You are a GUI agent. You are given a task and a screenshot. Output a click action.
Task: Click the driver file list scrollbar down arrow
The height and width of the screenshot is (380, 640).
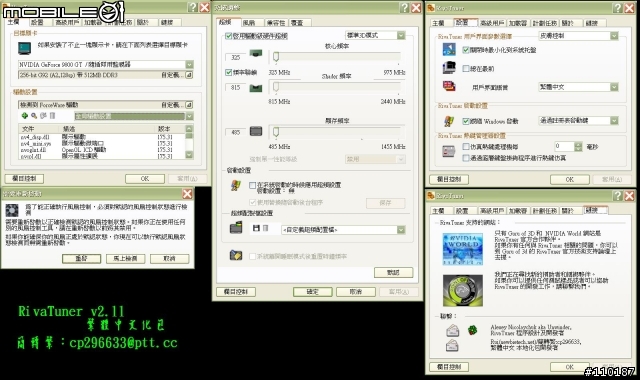pyautogui.click(x=189, y=155)
